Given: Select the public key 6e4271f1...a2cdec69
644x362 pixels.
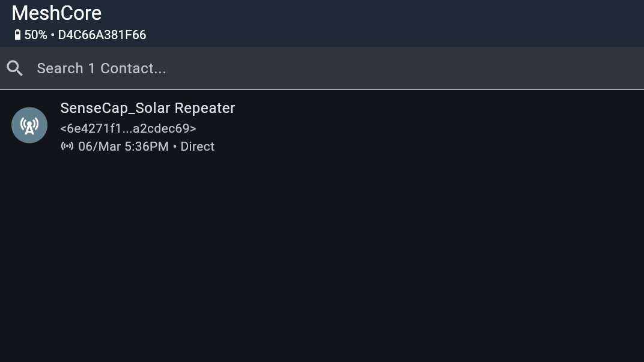Looking at the screenshot, I should click(x=128, y=128).
